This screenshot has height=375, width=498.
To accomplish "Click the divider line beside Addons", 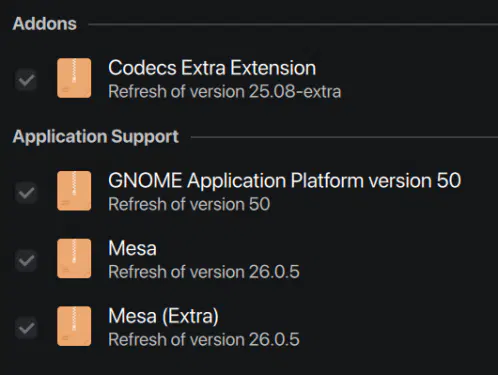I will [x=293, y=24].
